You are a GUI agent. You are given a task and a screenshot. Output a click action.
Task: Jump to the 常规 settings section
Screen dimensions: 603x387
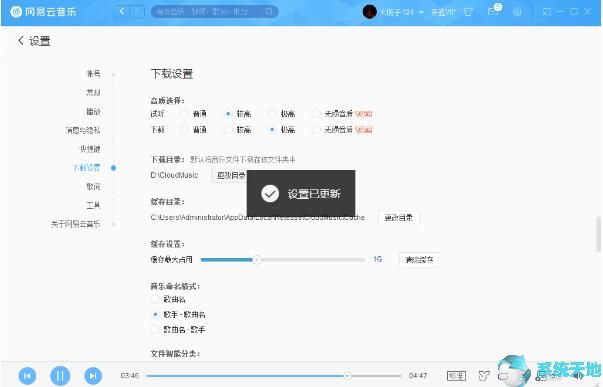tap(93, 92)
